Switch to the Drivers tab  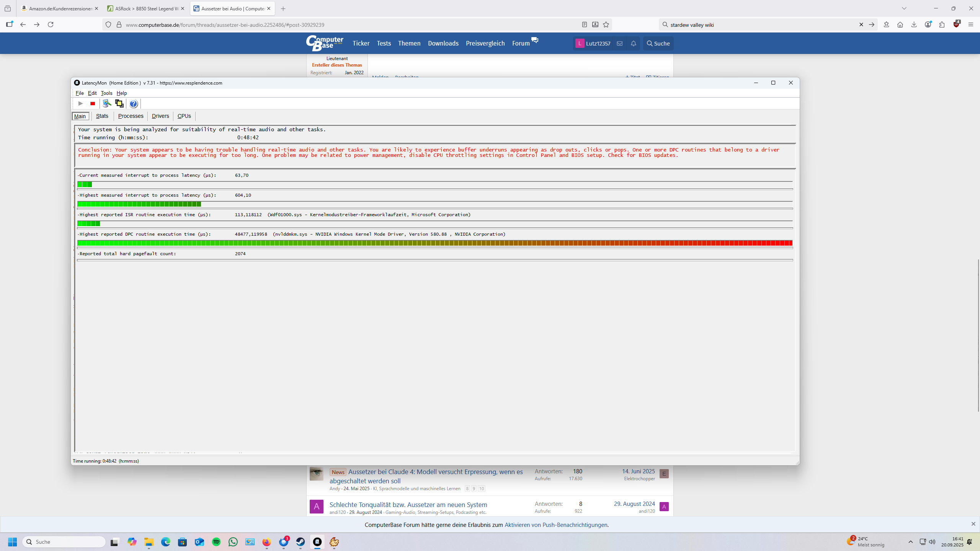pos(160,116)
